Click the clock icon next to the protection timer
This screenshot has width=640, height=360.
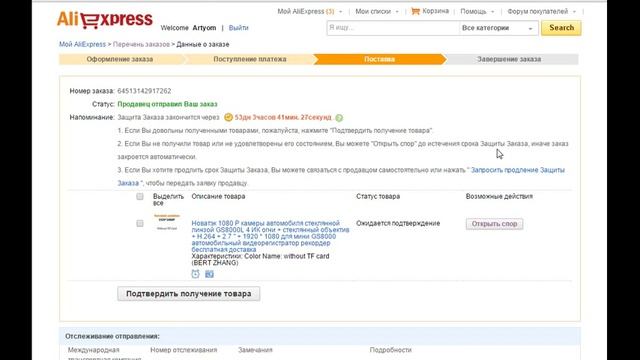click(x=228, y=118)
